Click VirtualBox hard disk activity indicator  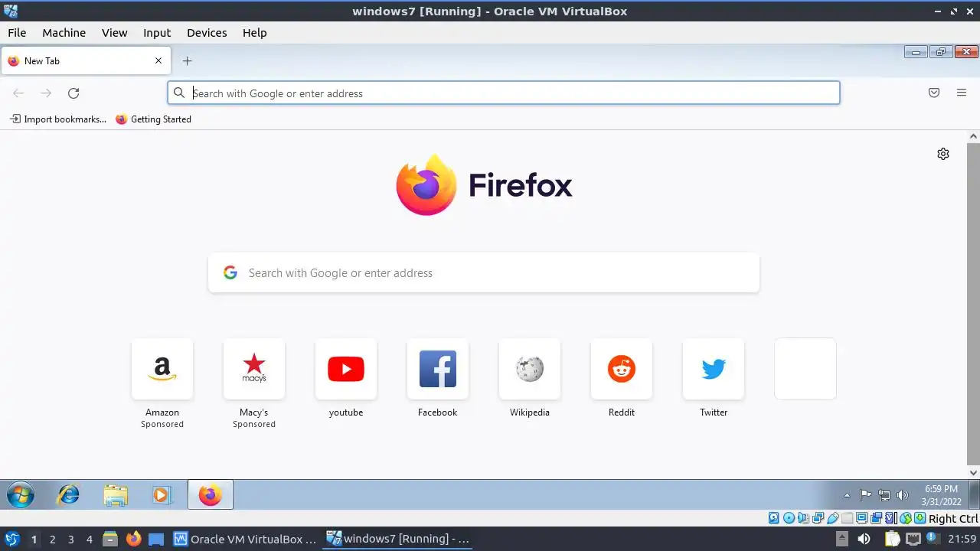coord(773,519)
